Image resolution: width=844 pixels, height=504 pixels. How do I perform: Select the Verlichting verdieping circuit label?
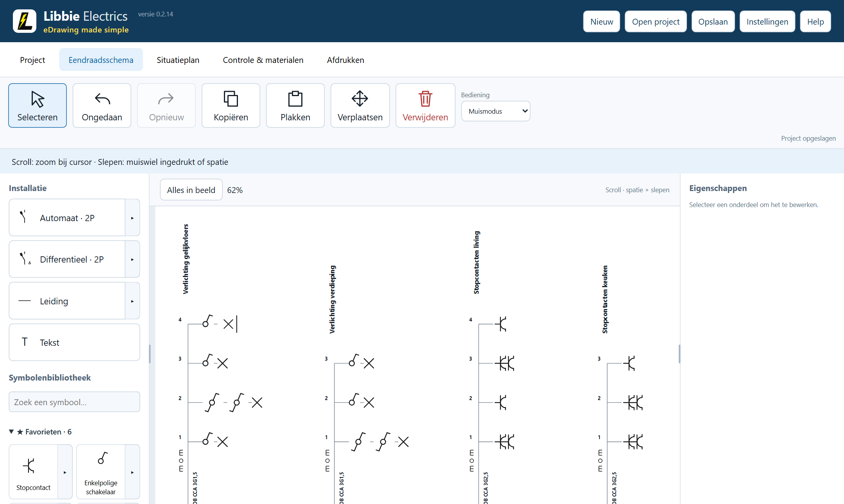click(332, 299)
